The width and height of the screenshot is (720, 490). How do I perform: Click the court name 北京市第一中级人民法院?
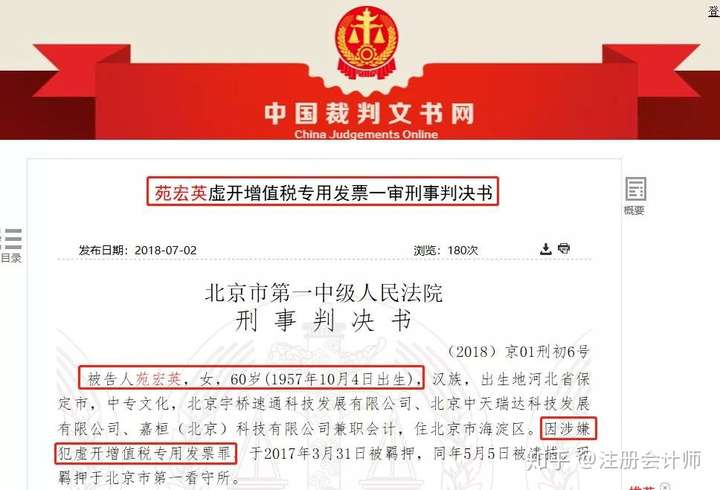click(x=324, y=293)
